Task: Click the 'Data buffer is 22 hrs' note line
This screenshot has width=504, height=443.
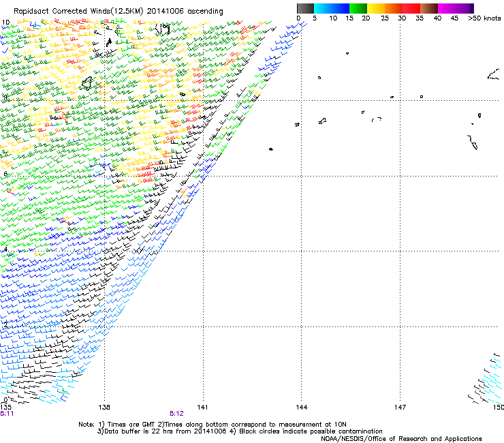Action: click(240, 431)
